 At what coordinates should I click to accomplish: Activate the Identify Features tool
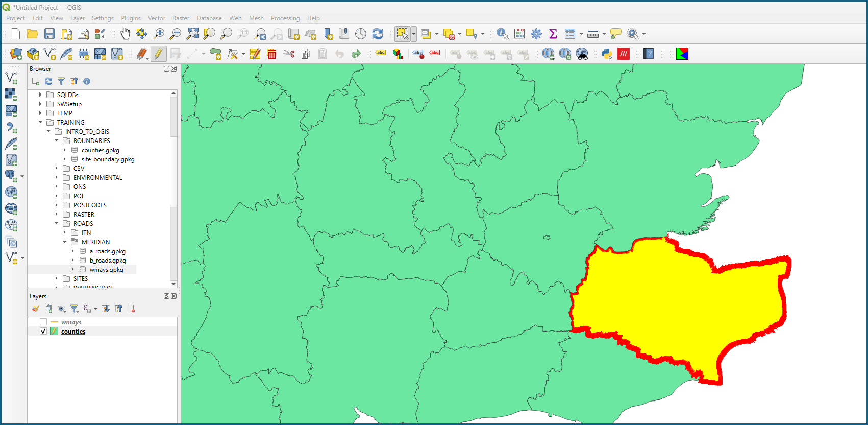(502, 34)
